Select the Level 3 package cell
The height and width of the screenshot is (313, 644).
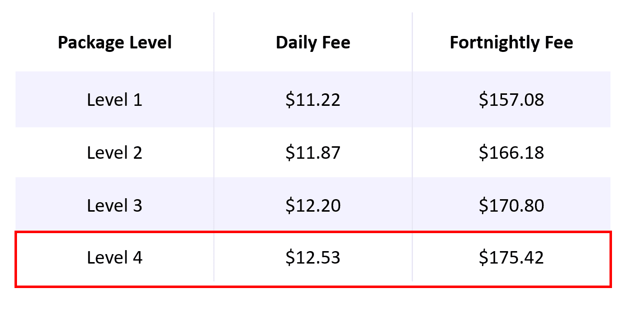(114, 205)
